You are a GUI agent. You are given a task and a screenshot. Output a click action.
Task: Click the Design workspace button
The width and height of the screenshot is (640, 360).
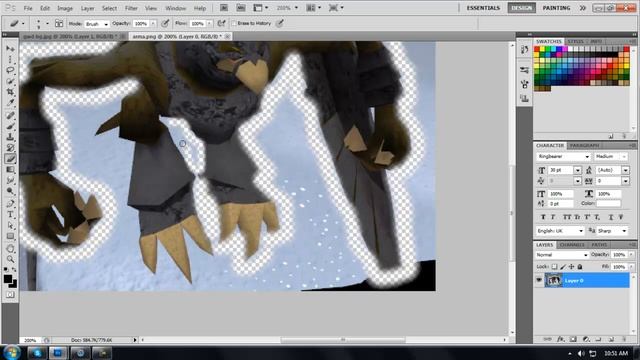522,8
